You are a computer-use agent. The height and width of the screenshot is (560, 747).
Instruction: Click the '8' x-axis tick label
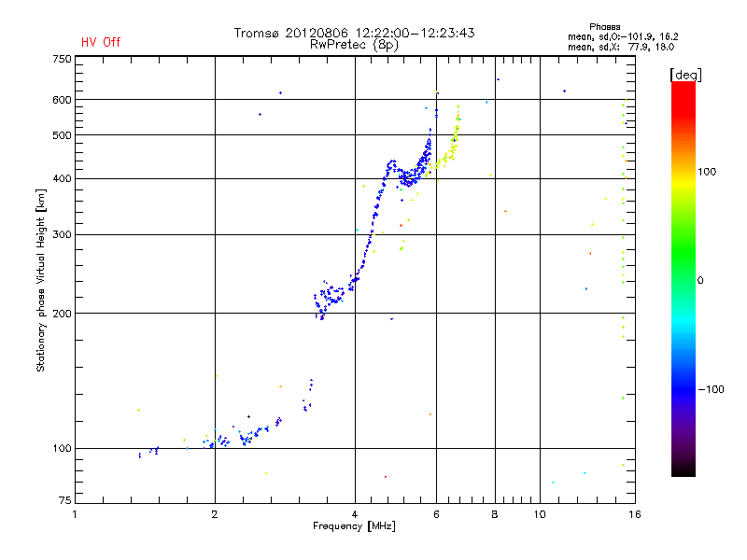click(495, 514)
